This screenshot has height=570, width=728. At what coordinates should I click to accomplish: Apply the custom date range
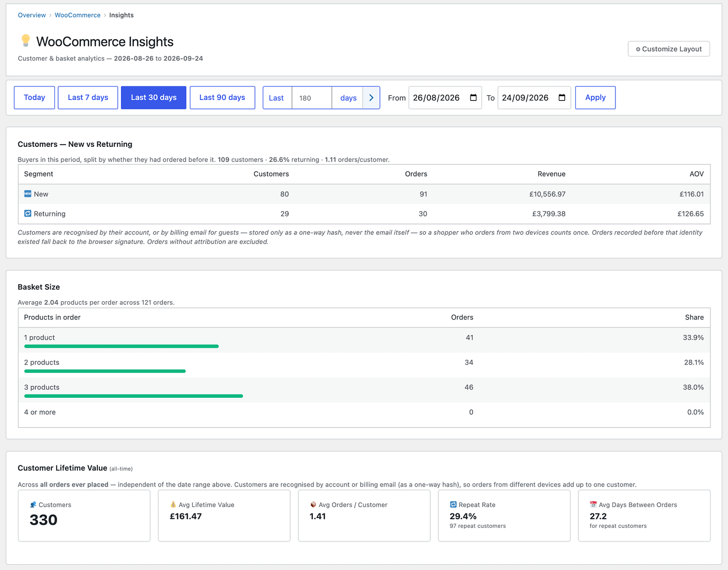click(x=595, y=97)
